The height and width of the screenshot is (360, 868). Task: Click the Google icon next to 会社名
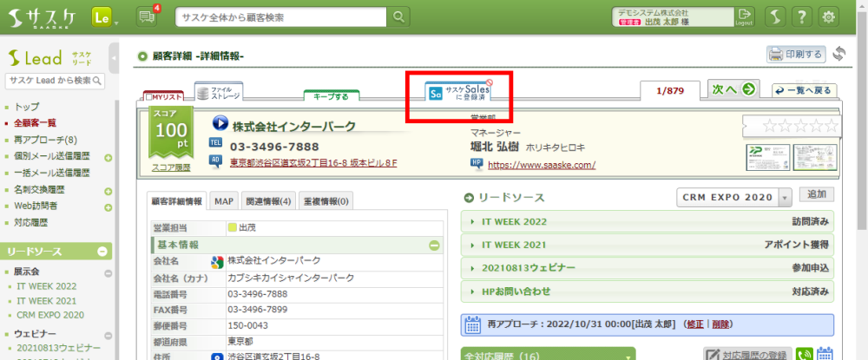pyautogui.click(x=218, y=262)
